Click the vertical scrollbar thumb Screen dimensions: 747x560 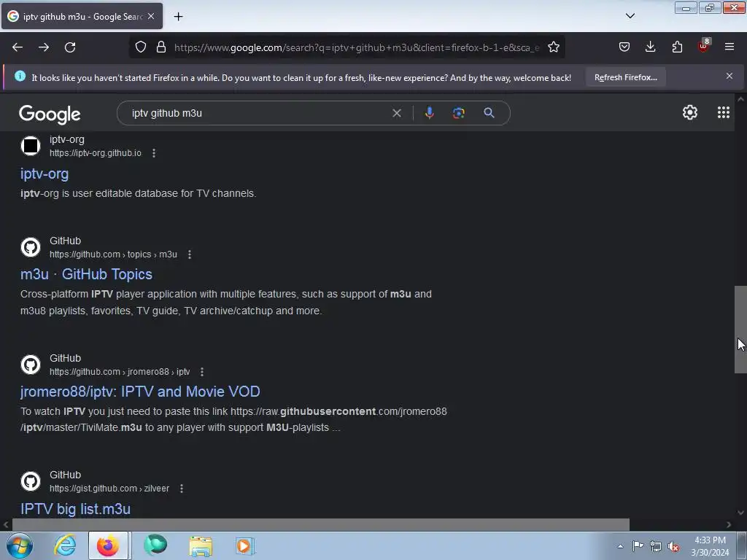click(x=740, y=330)
